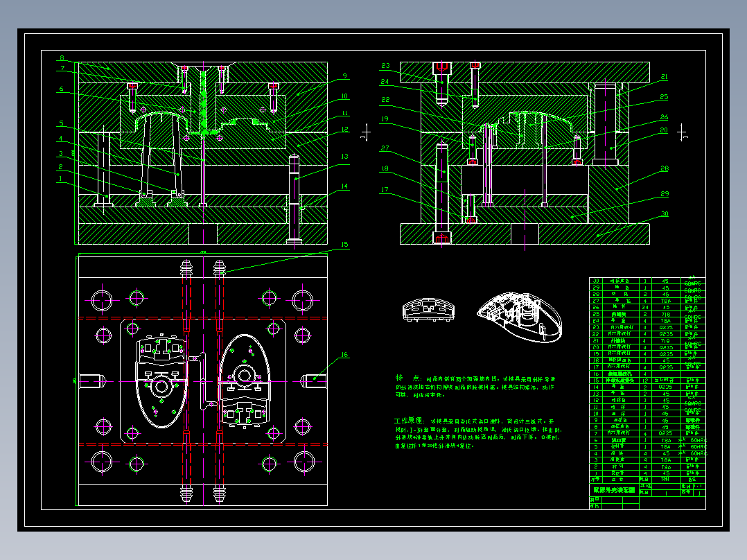Click item number 16 in the parts list
This screenshot has width=747, height=560.
pyautogui.click(x=595, y=374)
